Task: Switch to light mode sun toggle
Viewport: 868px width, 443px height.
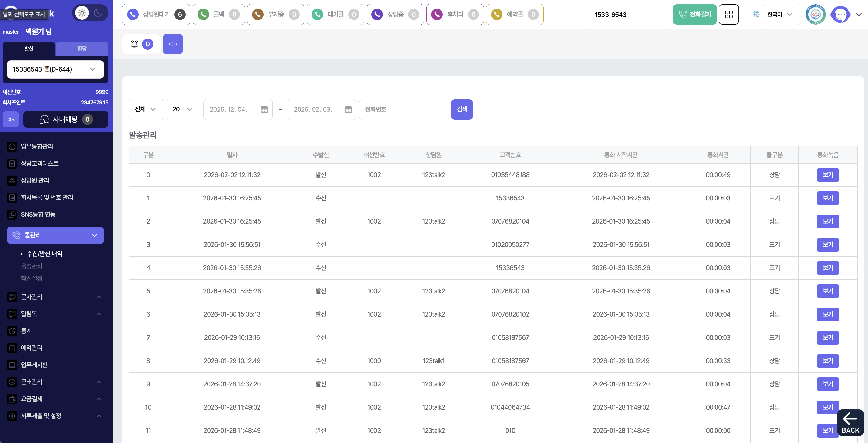Action: (82, 13)
